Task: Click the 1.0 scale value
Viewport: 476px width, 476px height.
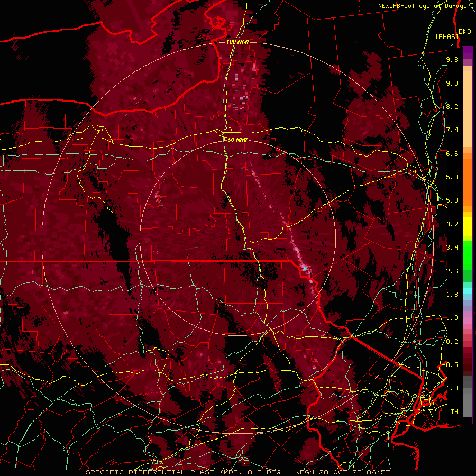Action: (452, 318)
